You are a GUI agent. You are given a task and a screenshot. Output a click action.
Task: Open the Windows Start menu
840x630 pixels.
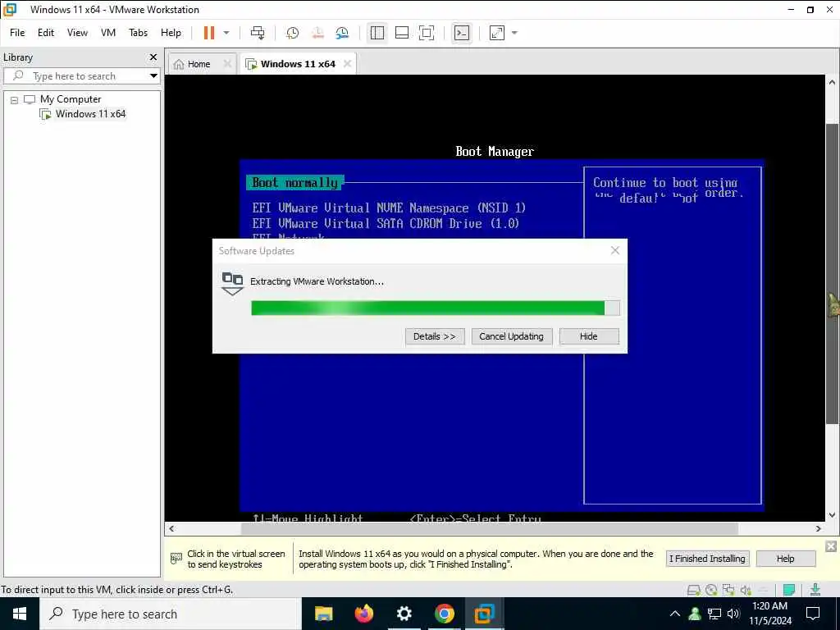tap(20, 614)
